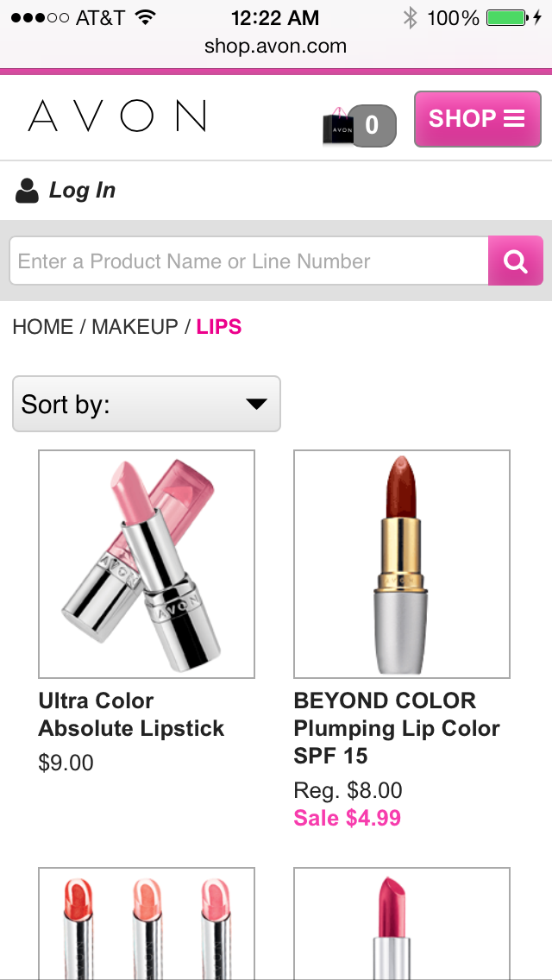
Task: Tap the user profile silhouette icon
Action: pyautogui.click(x=28, y=191)
